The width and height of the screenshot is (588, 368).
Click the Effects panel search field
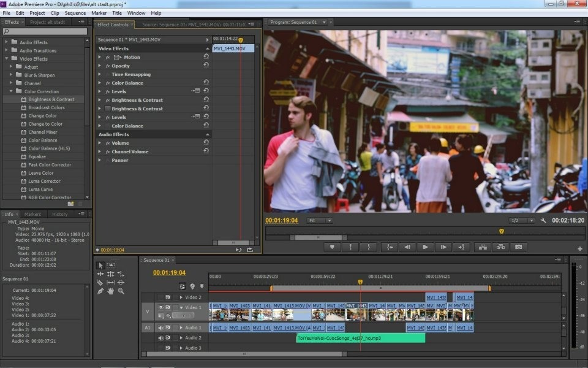click(45, 31)
